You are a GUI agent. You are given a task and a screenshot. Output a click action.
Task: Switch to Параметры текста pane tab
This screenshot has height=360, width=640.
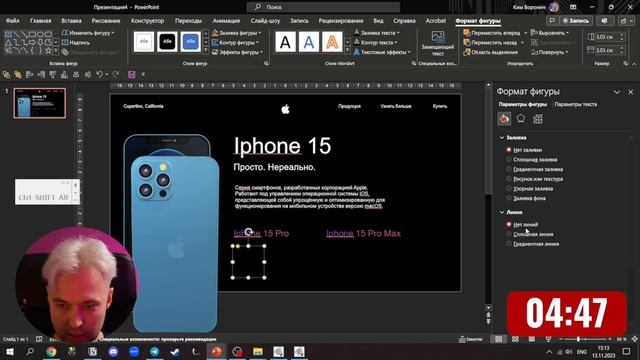click(x=576, y=104)
